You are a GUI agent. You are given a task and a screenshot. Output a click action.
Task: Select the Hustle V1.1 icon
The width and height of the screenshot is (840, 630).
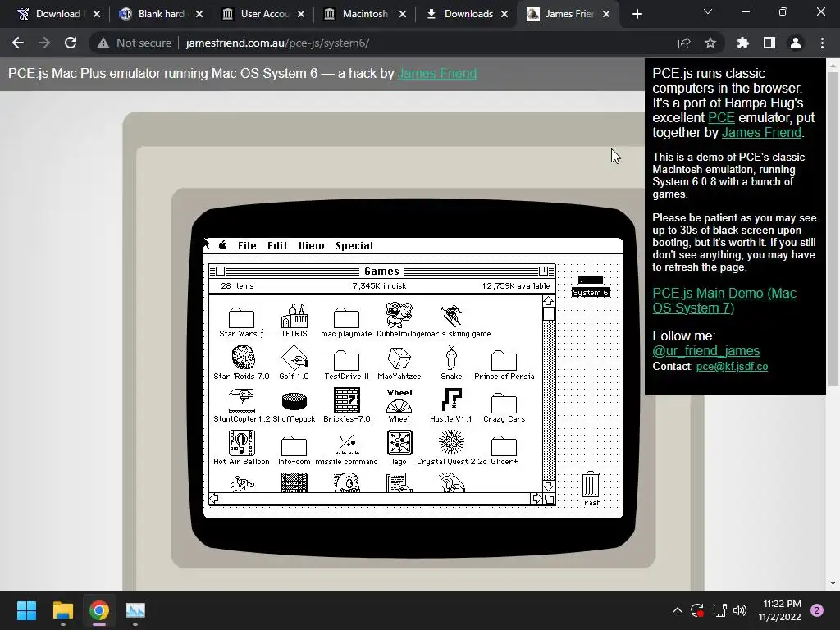(451, 400)
